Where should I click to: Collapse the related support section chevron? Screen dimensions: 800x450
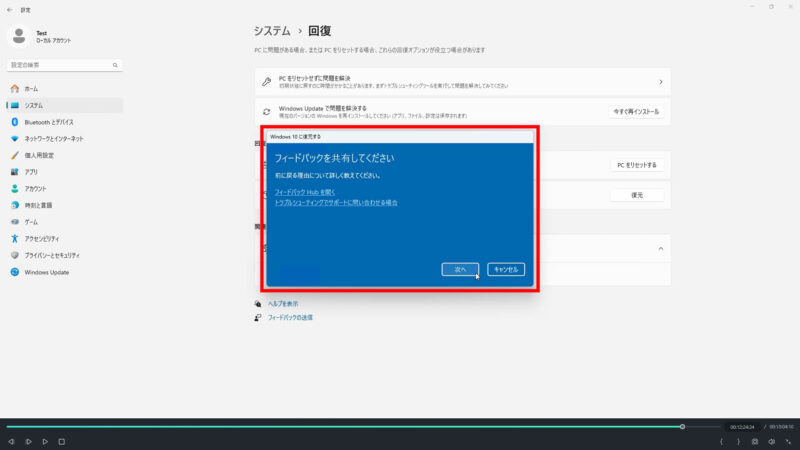660,248
